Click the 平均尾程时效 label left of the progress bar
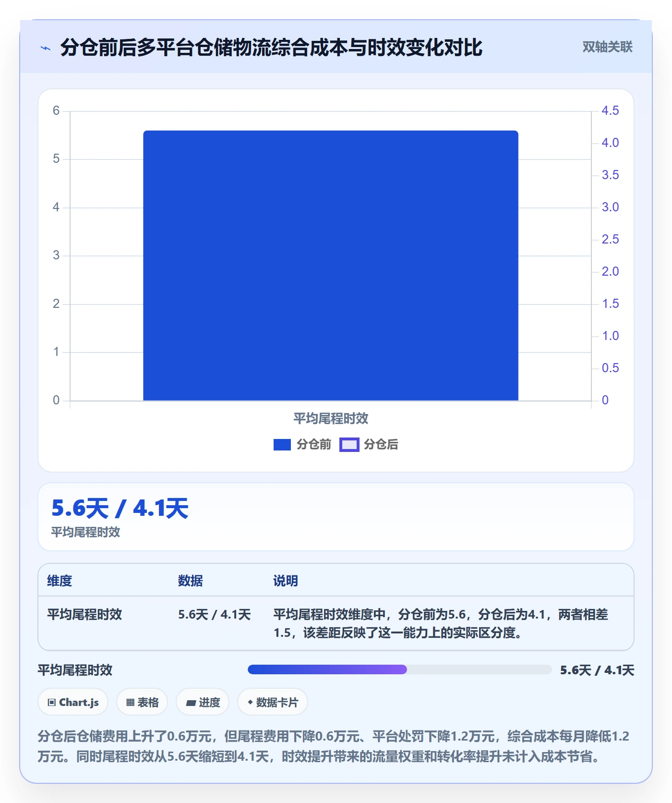The width and height of the screenshot is (672, 803). pyautogui.click(x=75, y=670)
